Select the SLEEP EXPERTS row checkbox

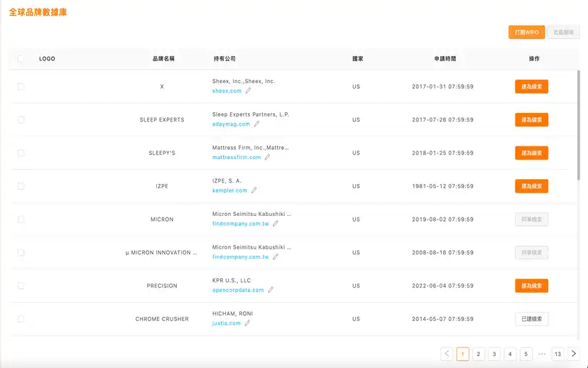(21, 119)
